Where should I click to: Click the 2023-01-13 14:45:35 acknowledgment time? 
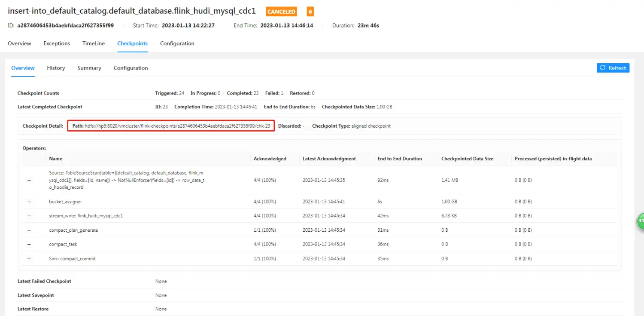click(x=324, y=180)
